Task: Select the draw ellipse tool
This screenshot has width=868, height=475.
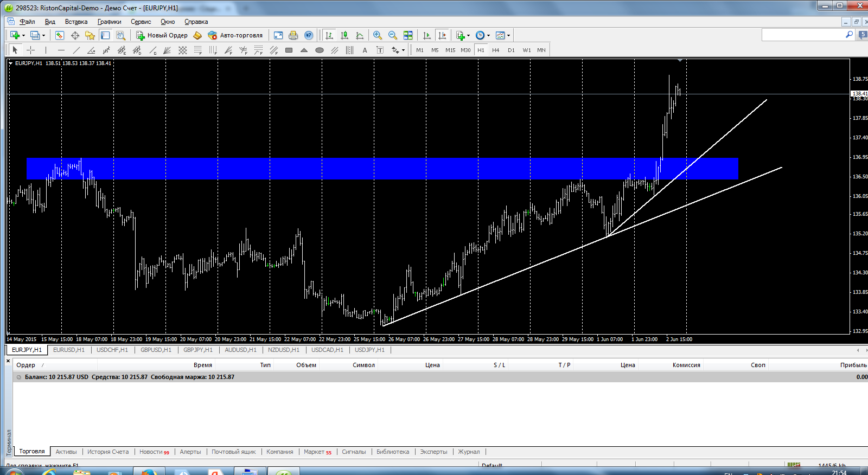Action: [320, 50]
